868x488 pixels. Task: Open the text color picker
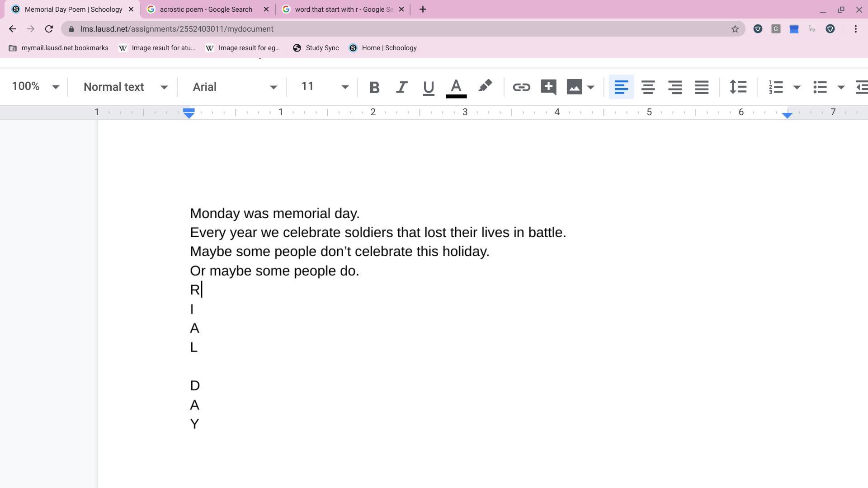pos(456,87)
